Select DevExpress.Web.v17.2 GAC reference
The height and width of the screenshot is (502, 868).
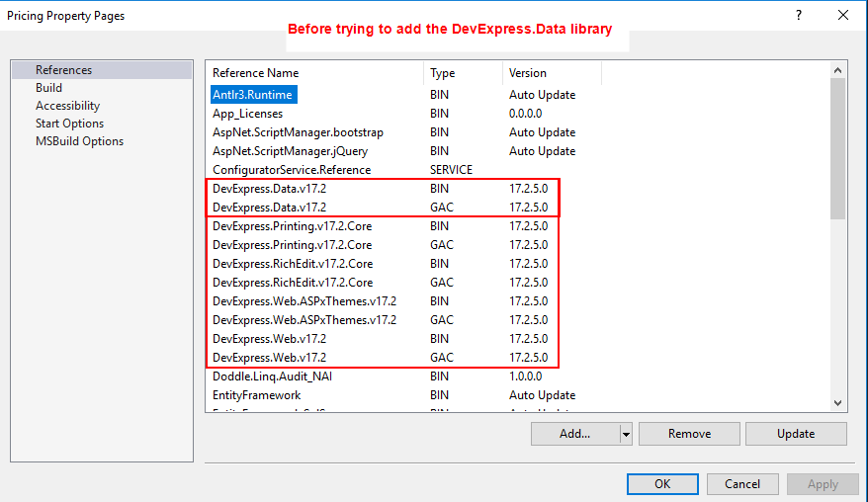[270, 358]
